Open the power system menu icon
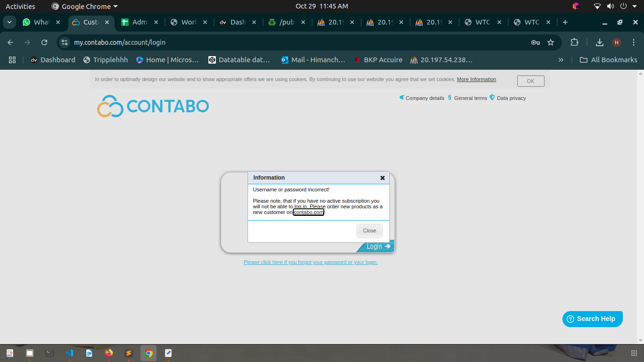The image size is (644, 362). (623, 6)
